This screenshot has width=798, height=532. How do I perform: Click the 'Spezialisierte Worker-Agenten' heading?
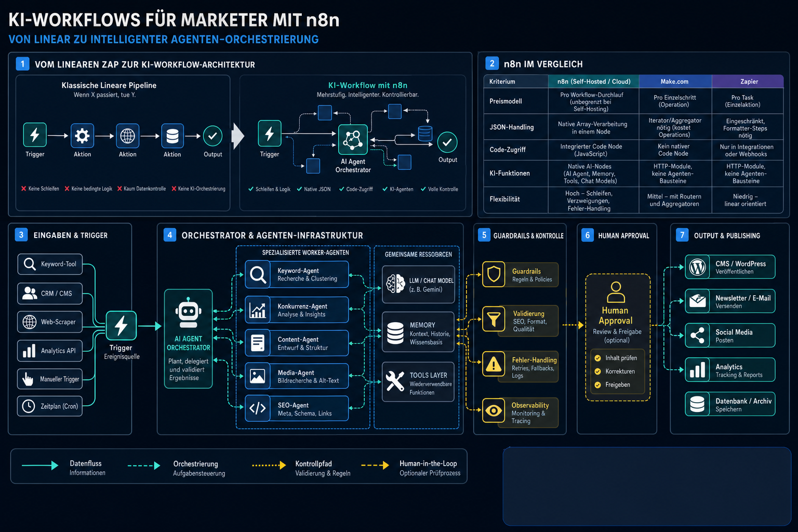[305, 252]
